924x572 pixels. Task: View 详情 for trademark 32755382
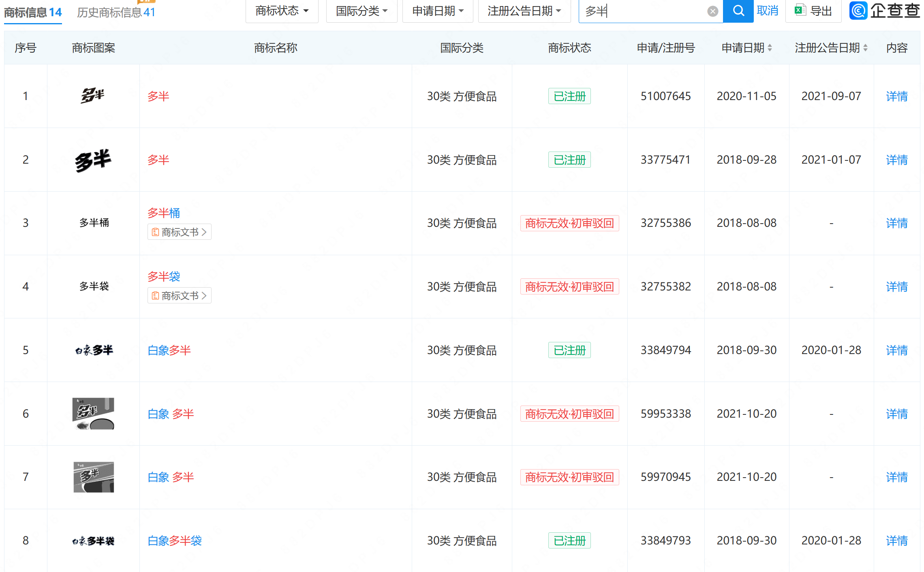[897, 286]
